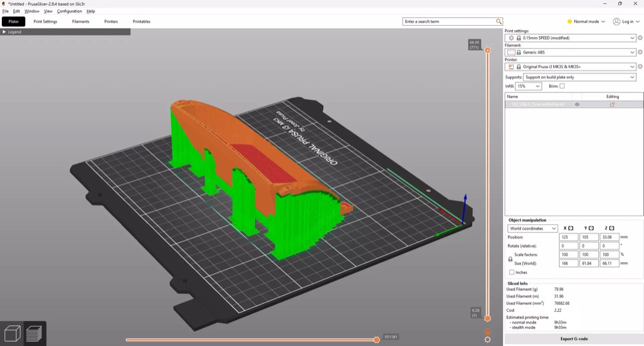Screen dimensions: 644x346
Task: Click Size Y field showing 91.84
Action: click(x=589, y=264)
